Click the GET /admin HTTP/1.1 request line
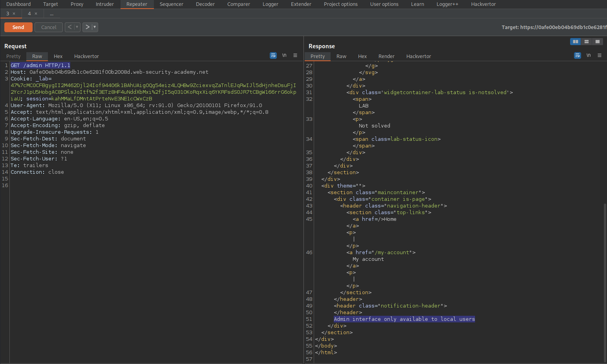Image resolution: width=607 pixels, height=364 pixels. coord(40,66)
